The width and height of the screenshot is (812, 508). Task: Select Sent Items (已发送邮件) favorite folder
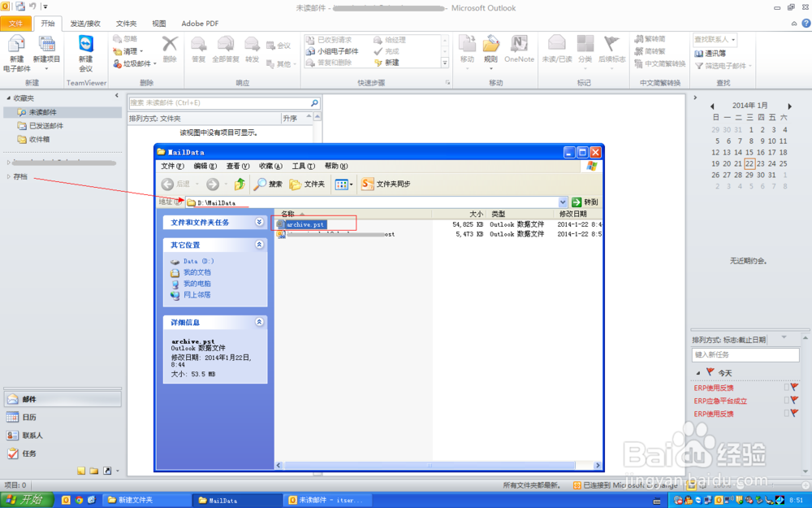coord(46,125)
